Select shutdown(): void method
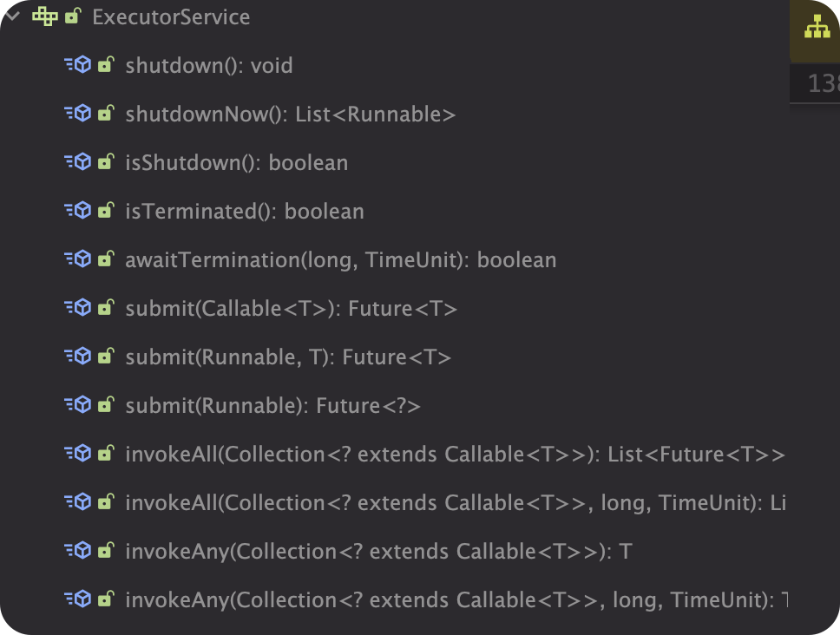This screenshot has height=635, width=840. point(208,65)
